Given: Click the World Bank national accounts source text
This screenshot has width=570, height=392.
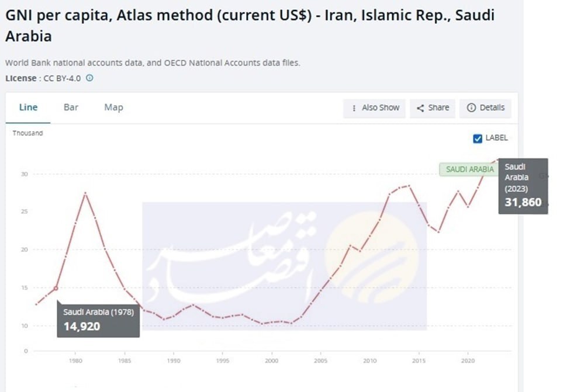Looking at the screenshot, I should pyautogui.click(x=152, y=63).
